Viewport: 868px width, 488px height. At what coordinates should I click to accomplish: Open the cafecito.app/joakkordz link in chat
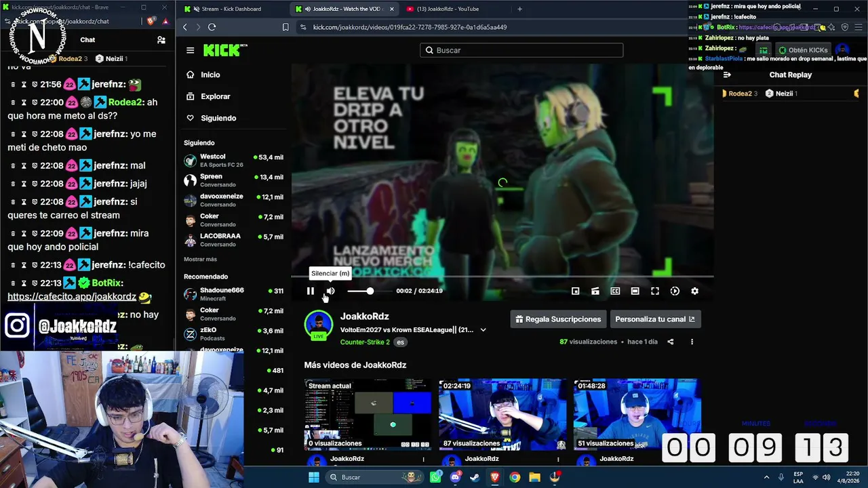tap(72, 297)
